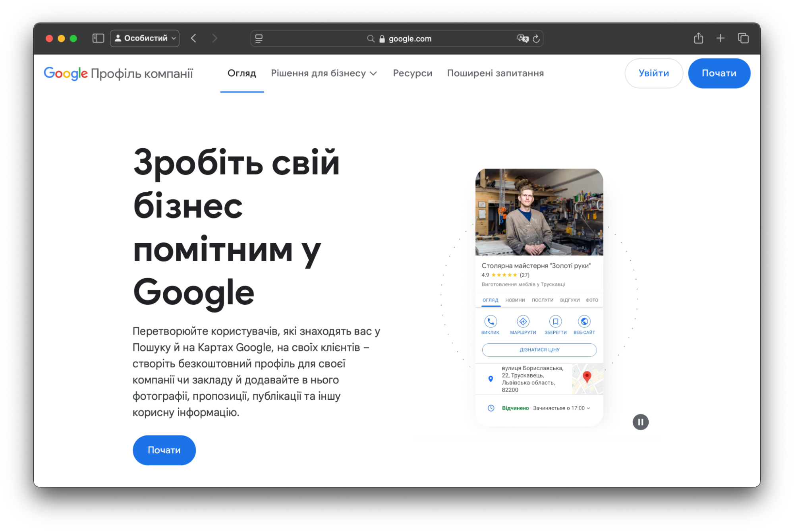Show tab overview icon

tap(743, 38)
